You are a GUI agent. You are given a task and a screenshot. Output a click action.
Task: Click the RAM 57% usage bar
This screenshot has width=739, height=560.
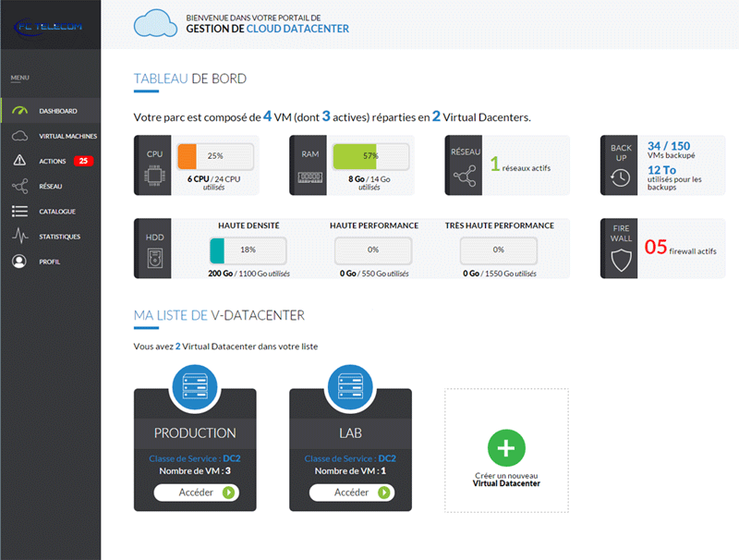point(369,156)
